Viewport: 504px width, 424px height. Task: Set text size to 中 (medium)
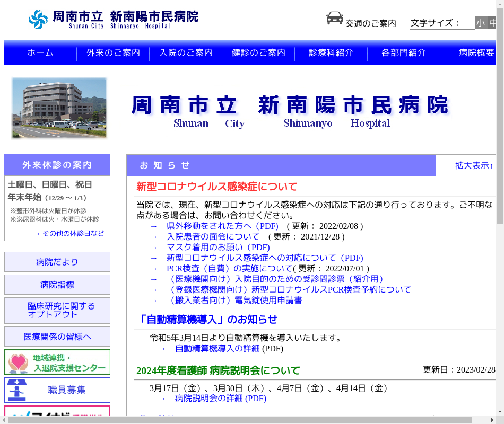click(x=492, y=23)
